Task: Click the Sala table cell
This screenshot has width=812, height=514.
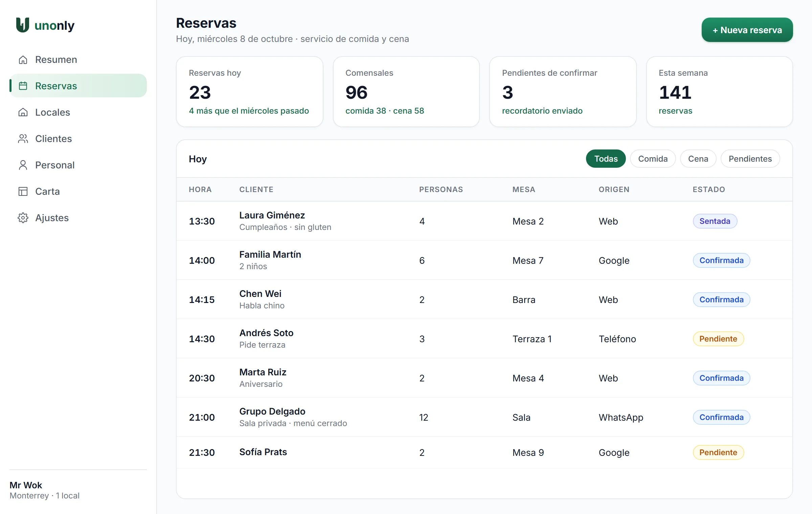Action: tap(521, 417)
